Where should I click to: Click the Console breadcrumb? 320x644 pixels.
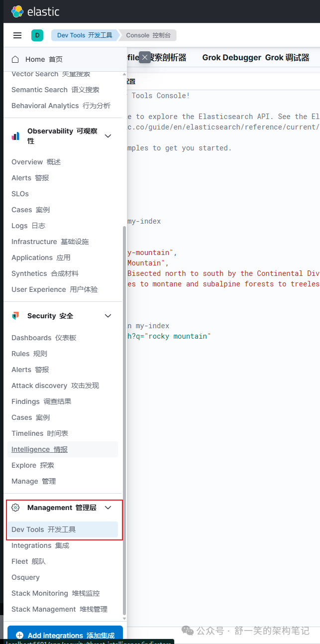tap(149, 35)
